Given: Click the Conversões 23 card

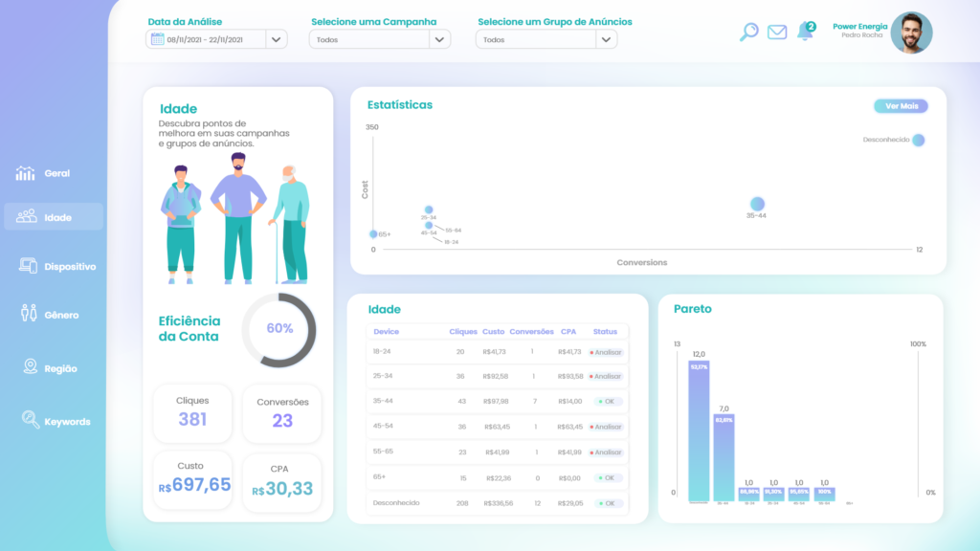Looking at the screenshot, I should (282, 413).
